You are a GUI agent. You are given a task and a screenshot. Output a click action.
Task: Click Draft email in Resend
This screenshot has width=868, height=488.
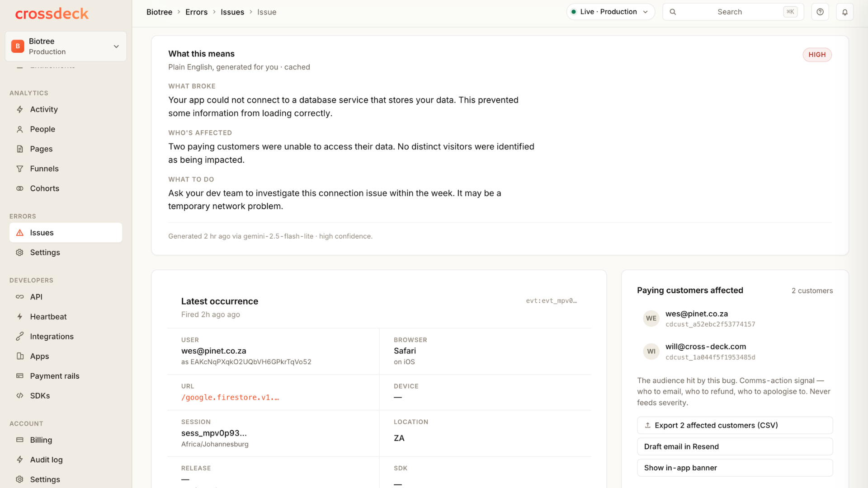click(x=735, y=446)
